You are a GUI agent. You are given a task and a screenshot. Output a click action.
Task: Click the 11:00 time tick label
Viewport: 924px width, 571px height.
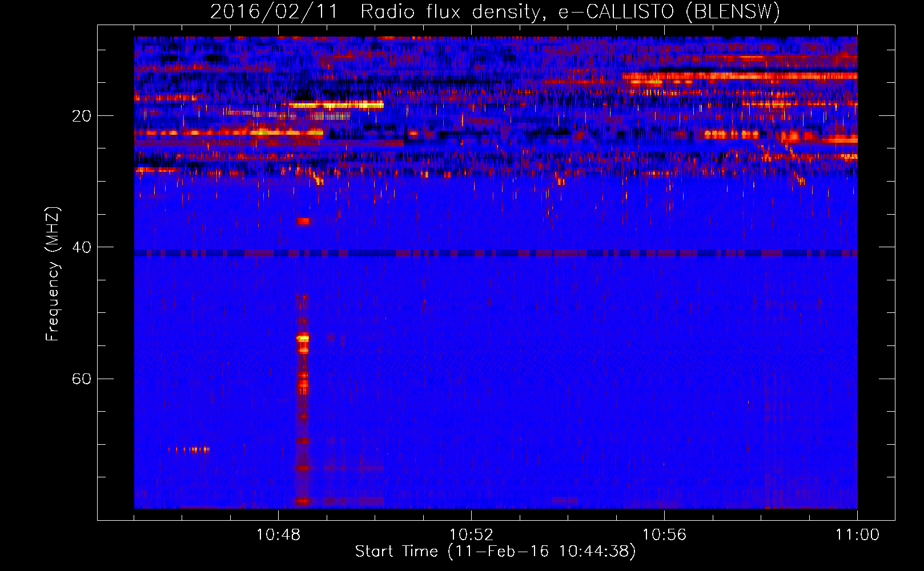[857, 535]
